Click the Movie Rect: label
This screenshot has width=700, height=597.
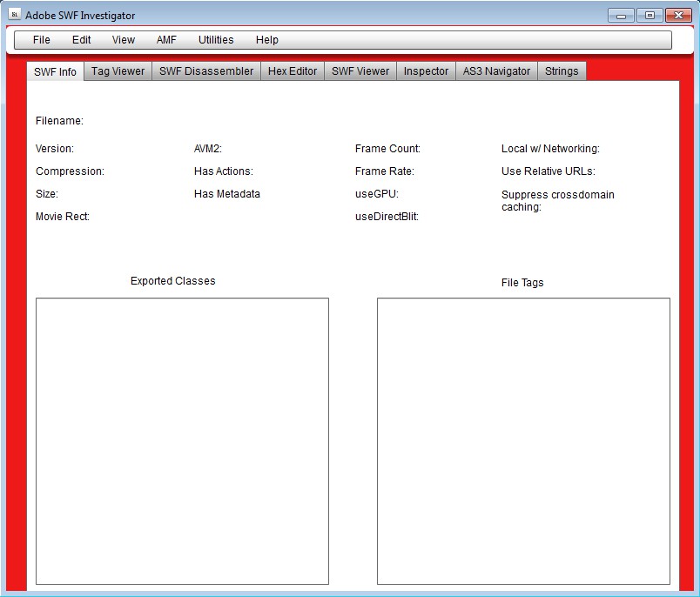pos(63,217)
